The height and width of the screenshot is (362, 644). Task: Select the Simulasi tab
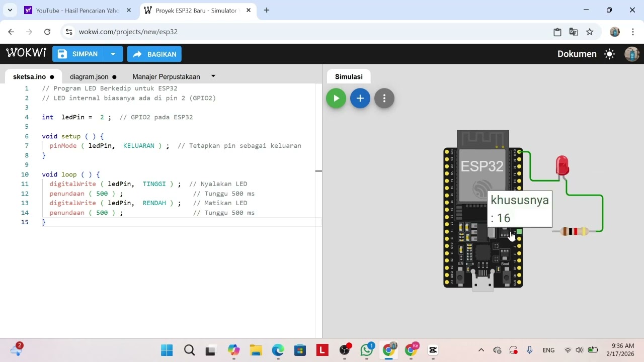[349, 76]
